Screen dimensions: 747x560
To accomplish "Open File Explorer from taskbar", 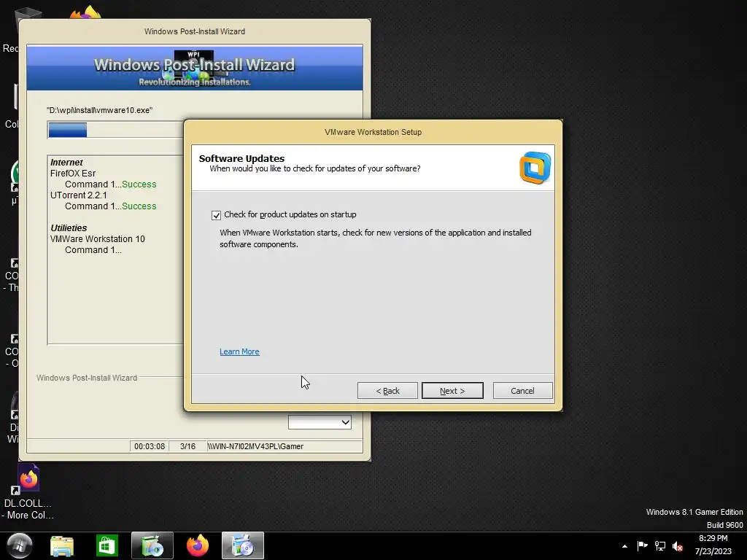I will [x=62, y=545].
